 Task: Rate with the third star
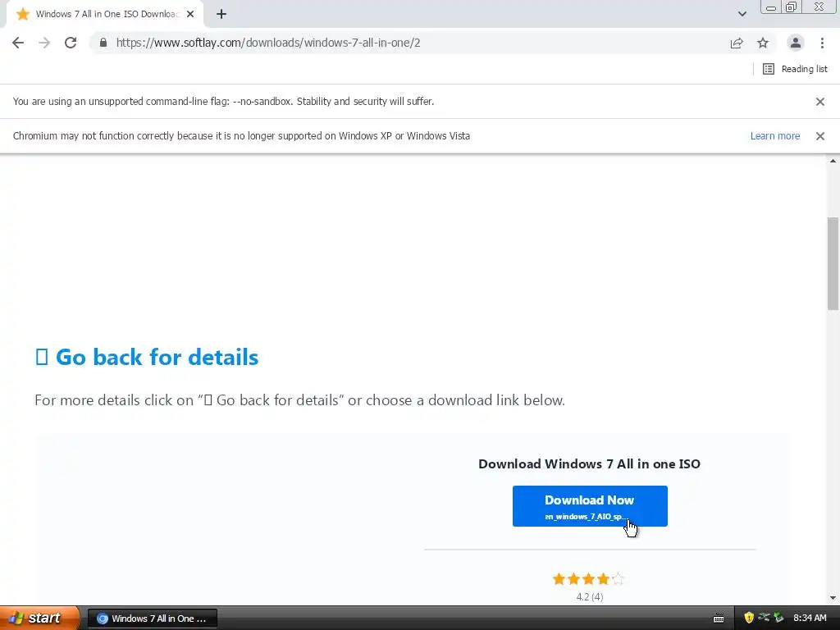[589, 579]
